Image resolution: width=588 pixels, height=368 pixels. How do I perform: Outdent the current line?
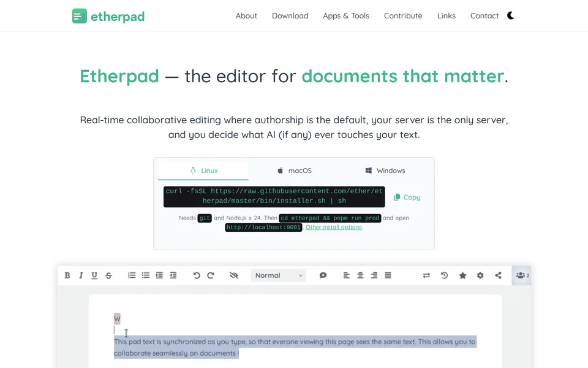(x=173, y=275)
